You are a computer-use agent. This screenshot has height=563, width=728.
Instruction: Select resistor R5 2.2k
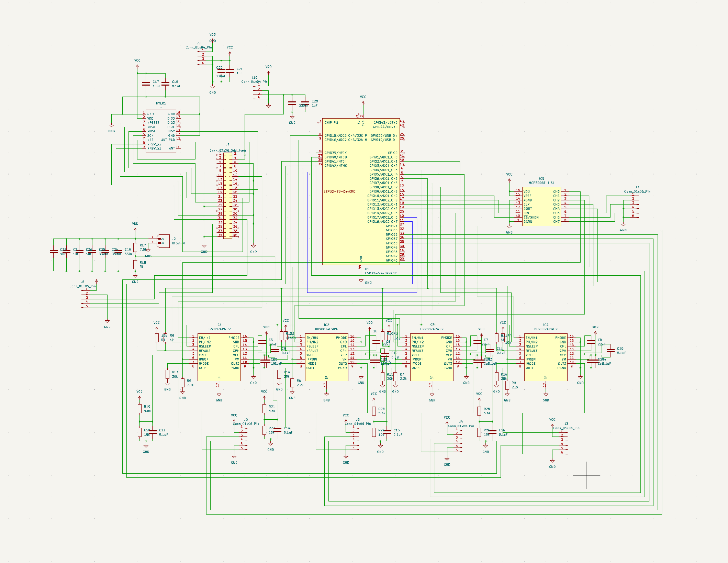tap(182, 383)
